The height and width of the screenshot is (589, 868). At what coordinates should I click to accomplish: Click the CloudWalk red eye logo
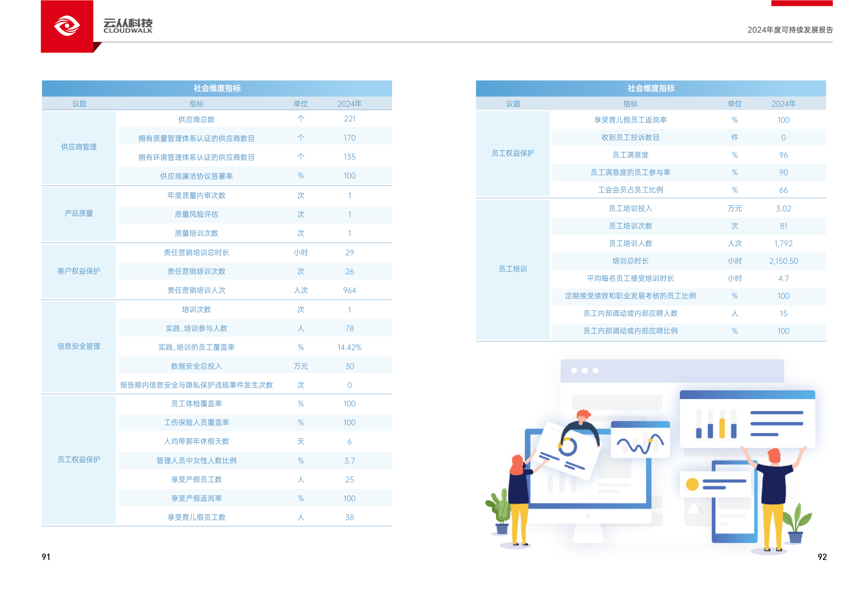click(x=67, y=26)
